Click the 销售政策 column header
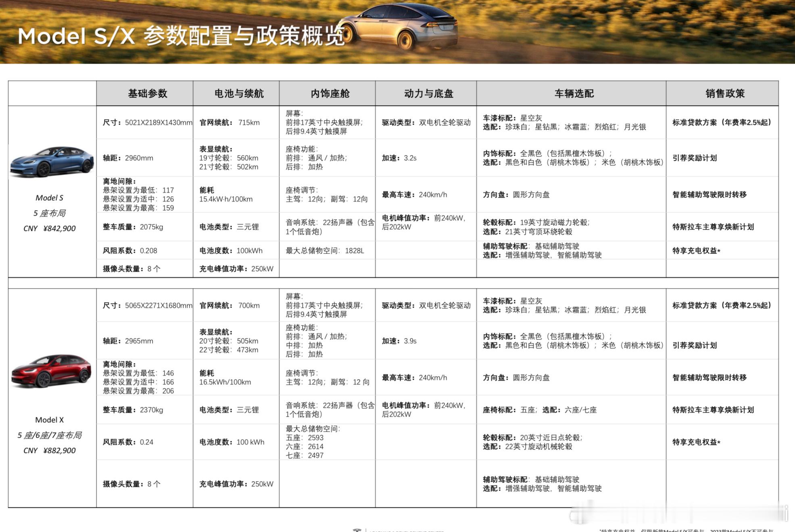 [x=724, y=94]
